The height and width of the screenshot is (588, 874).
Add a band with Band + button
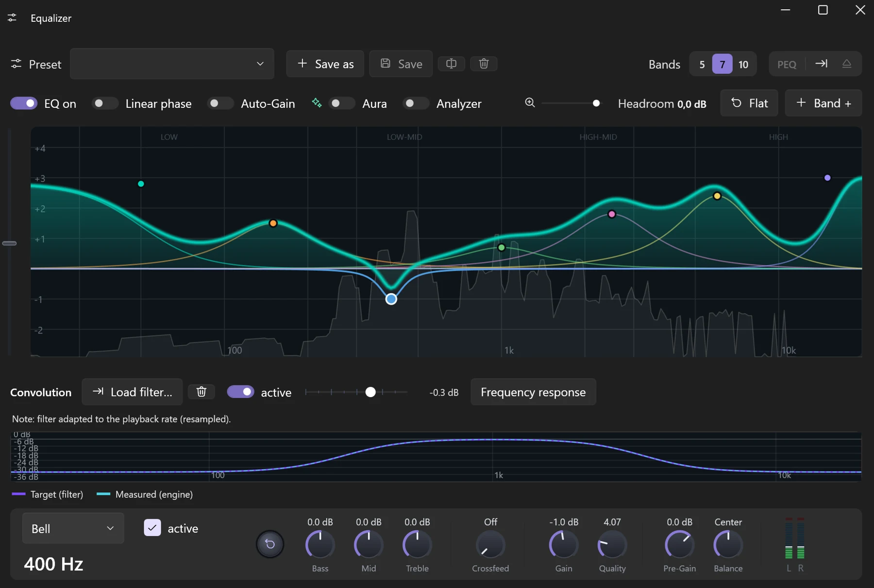(x=824, y=103)
